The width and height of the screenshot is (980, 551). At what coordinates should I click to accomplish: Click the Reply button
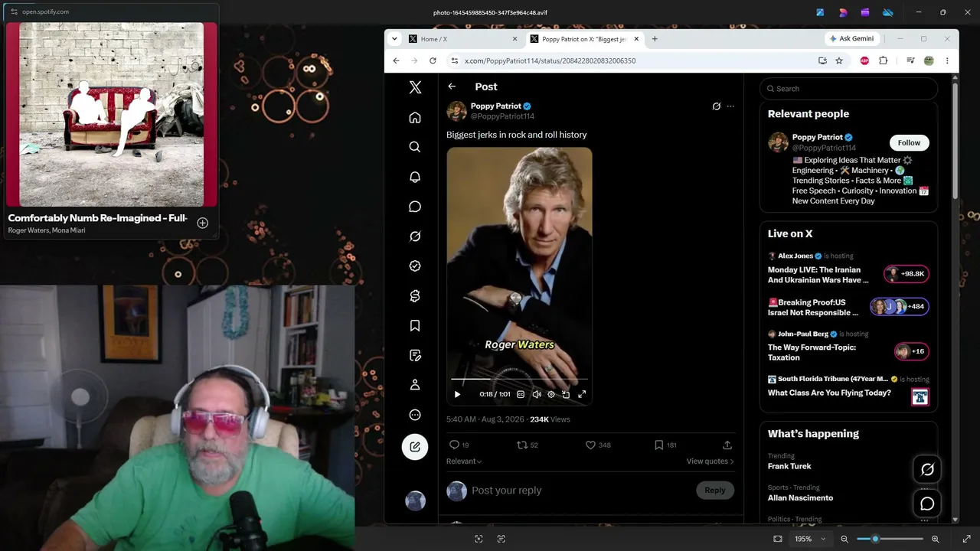715,491
